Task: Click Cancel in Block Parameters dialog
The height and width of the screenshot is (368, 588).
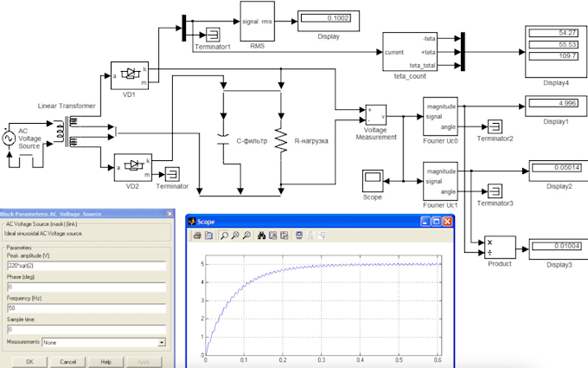Action: [67, 362]
